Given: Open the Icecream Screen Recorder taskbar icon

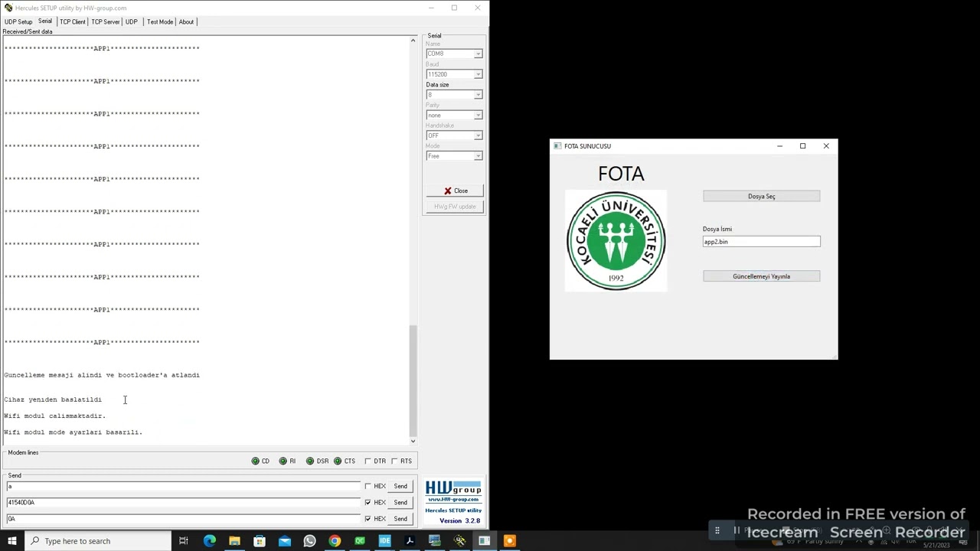Looking at the screenshot, I should (509, 541).
